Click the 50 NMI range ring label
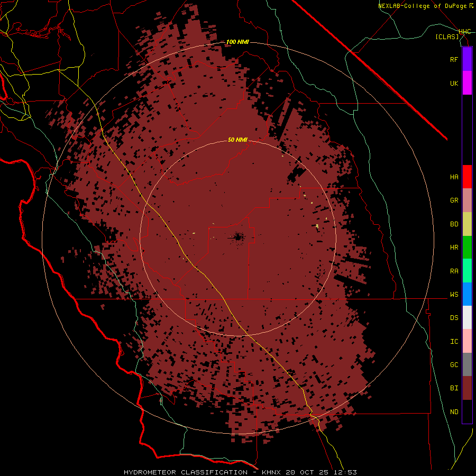 click(237, 140)
